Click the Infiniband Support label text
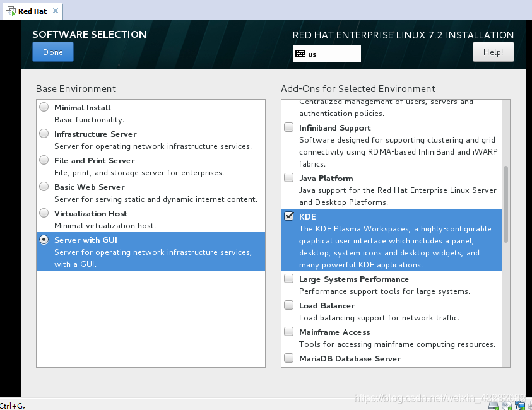The height and width of the screenshot is (410, 532). click(335, 128)
